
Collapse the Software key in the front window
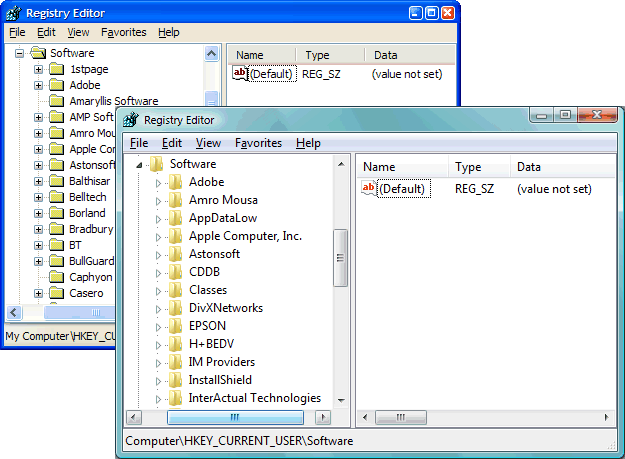(x=139, y=165)
